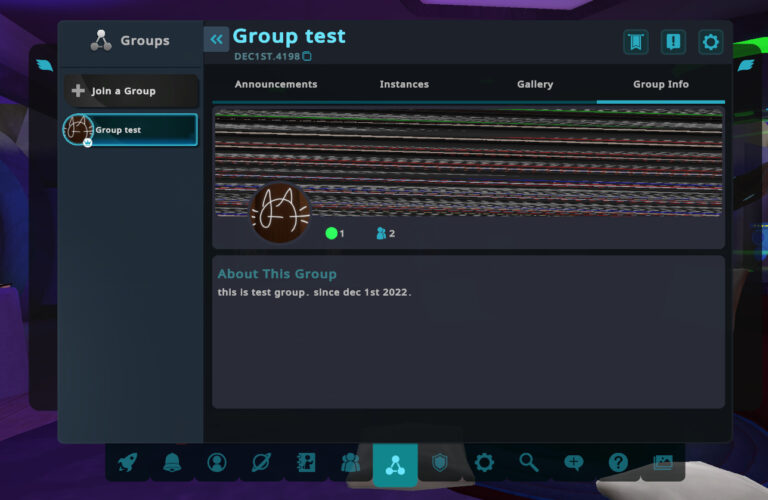Image resolution: width=768 pixels, height=500 pixels.
Task: Open the notifications bell icon
Action: [x=172, y=462]
